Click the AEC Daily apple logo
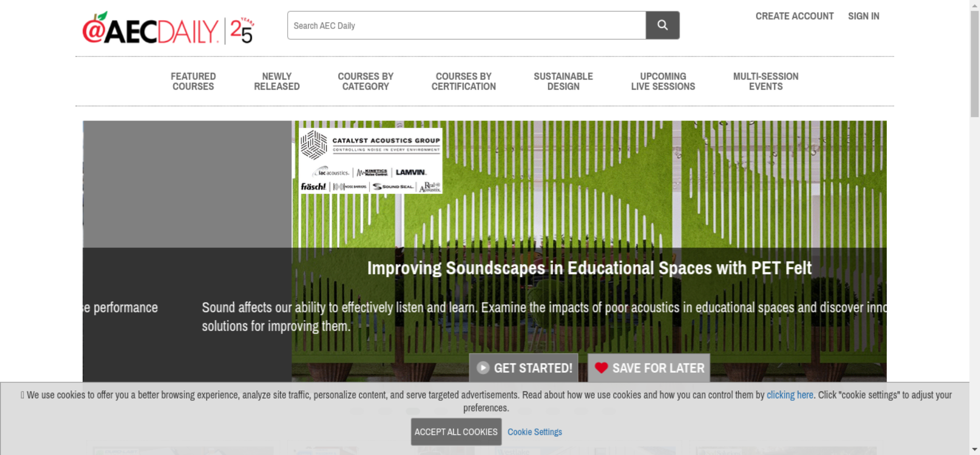This screenshot has height=455, width=980. [x=168, y=29]
